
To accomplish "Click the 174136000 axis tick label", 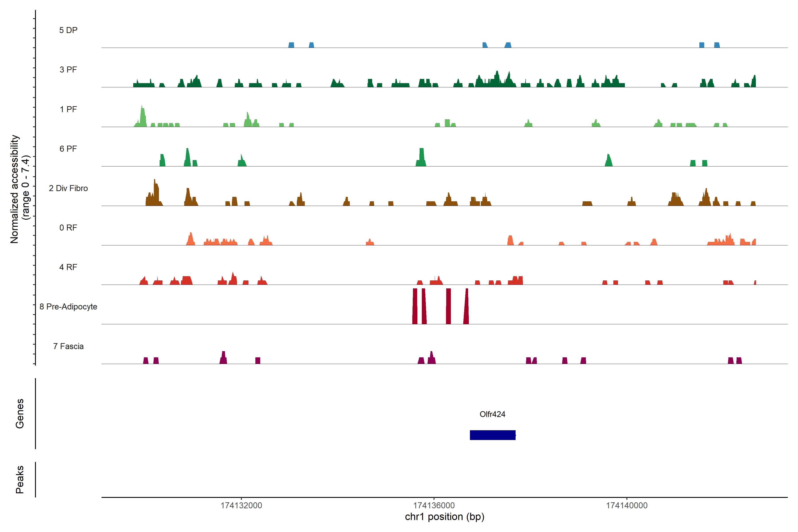I will (x=434, y=505).
